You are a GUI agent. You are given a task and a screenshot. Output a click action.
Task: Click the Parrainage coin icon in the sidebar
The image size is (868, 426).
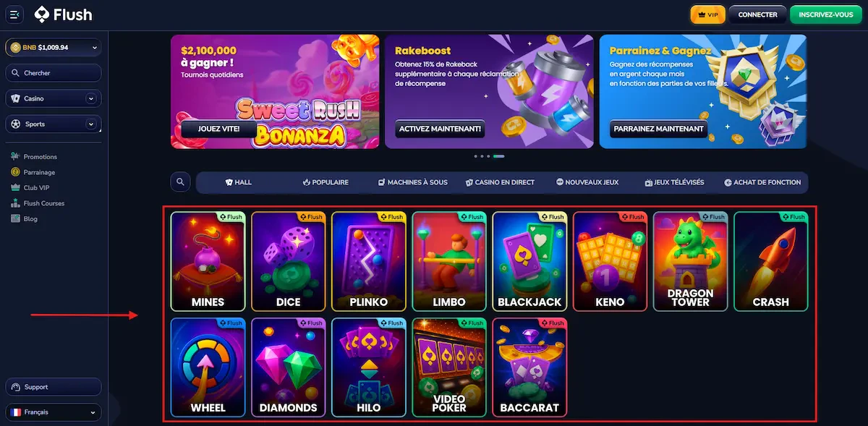coord(15,172)
